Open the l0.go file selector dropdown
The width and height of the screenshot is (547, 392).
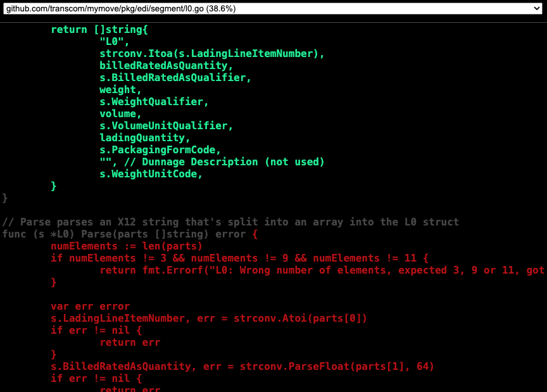click(273, 8)
